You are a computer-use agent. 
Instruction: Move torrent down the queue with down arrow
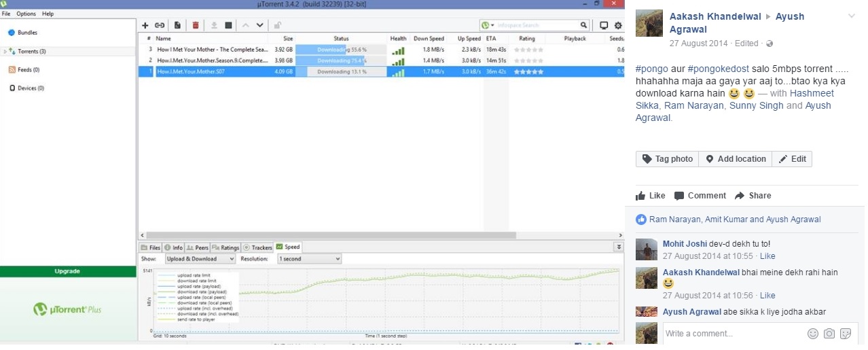[259, 26]
